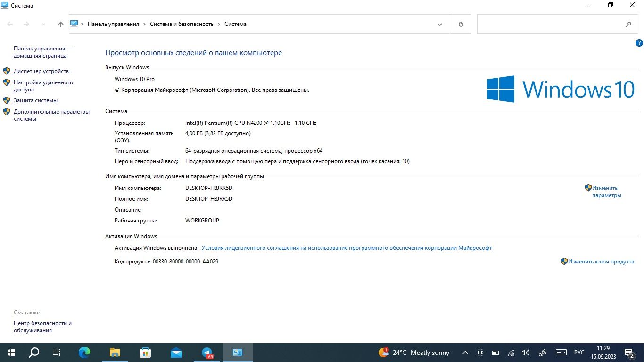Click the System window taskbar button
Screen dimensions: 644x362
[x=238, y=353]
